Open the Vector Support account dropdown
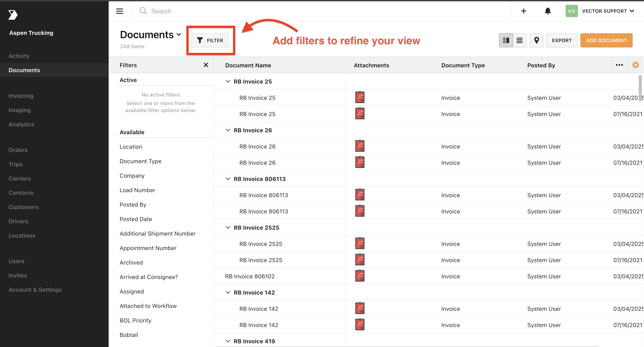 [632, 11]
